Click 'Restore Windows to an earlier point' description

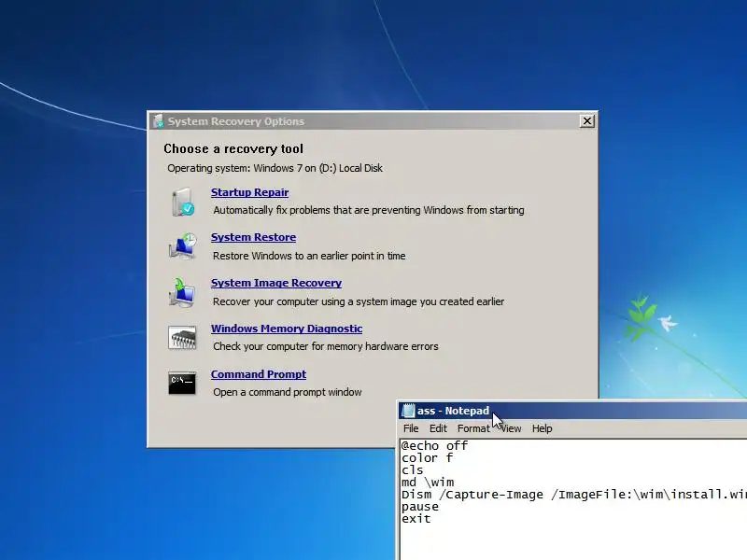(x=309, y=256)
